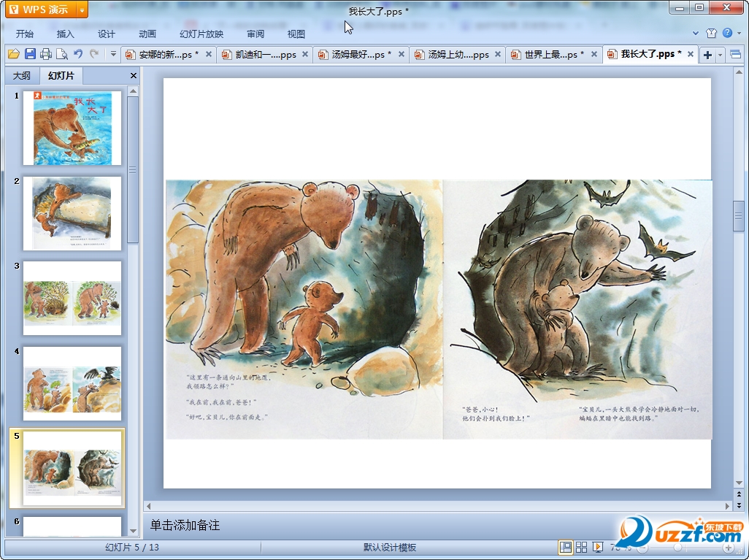Open the WPS 演示 application menu dropdown arrow
Viewport: 749px width, 560px height.
tap(82, 9)
